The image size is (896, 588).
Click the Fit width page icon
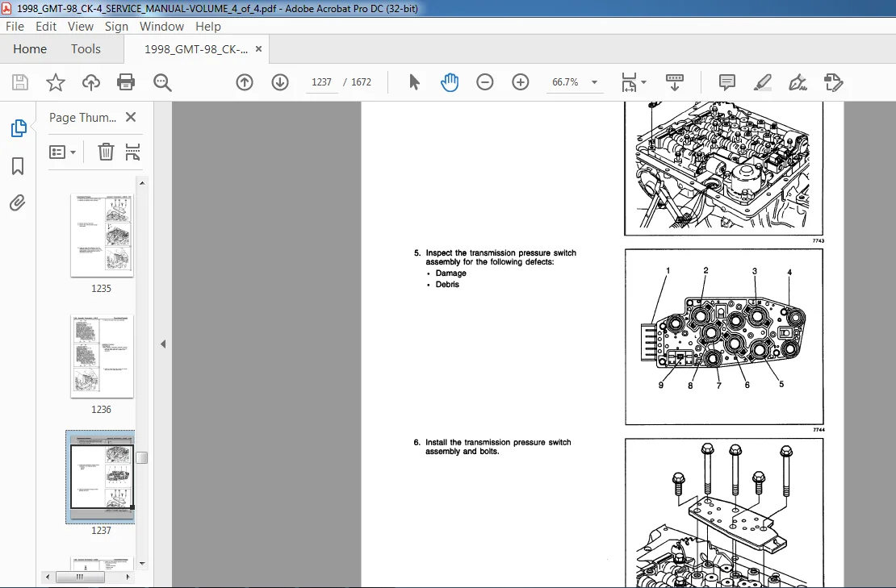(629, 82)
